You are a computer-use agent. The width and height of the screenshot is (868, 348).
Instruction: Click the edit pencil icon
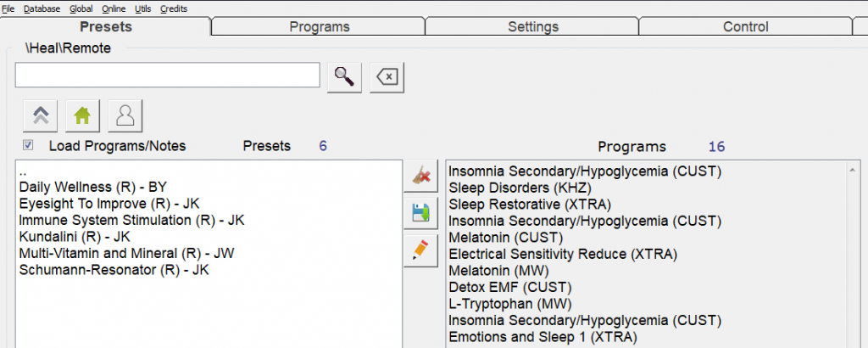tap(420, 250)
